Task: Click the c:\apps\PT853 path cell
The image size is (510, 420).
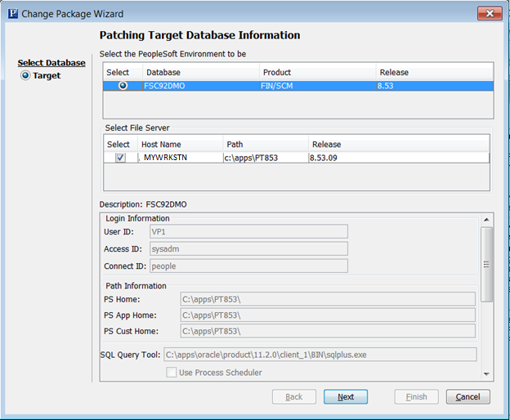Action: click(x=266, y=158)
